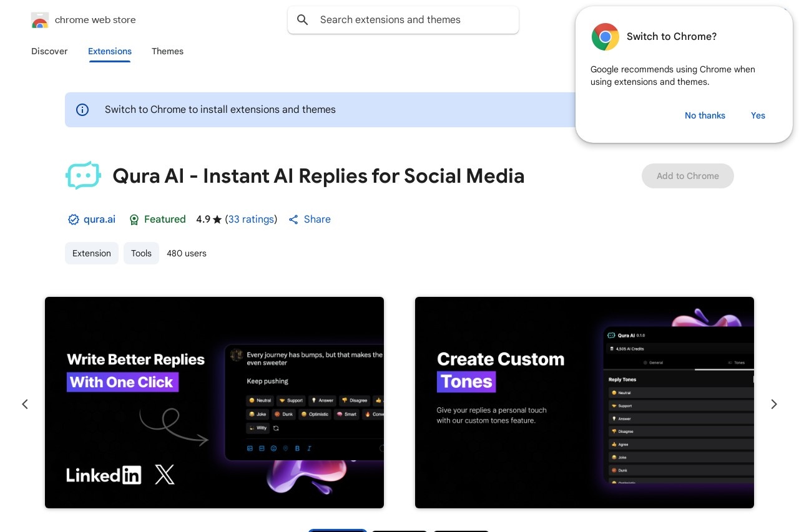Viewport: 799px width, 532px height.
Task: Click the Share link text
Action: pyautogui.click(x=317, y=220)
